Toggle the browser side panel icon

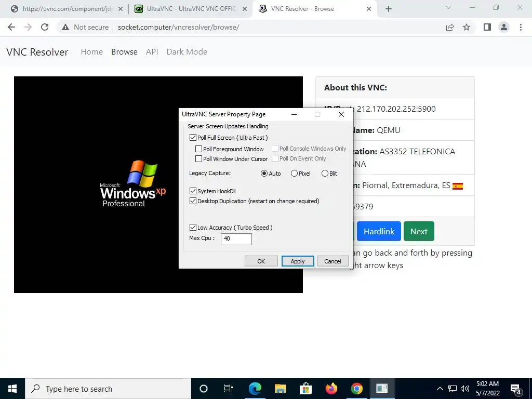tap(487, 27)
